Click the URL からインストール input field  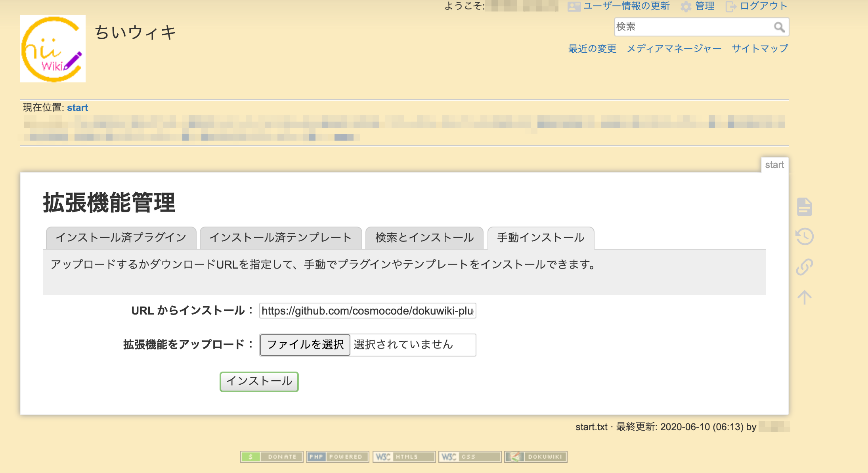367,311
